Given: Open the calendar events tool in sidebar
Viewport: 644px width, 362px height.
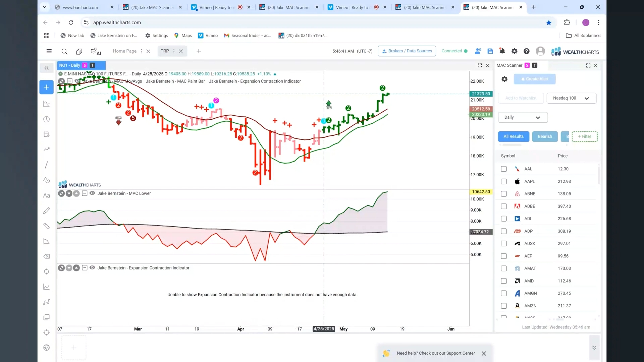Looking at the screenshot, I should pos(47,134).
